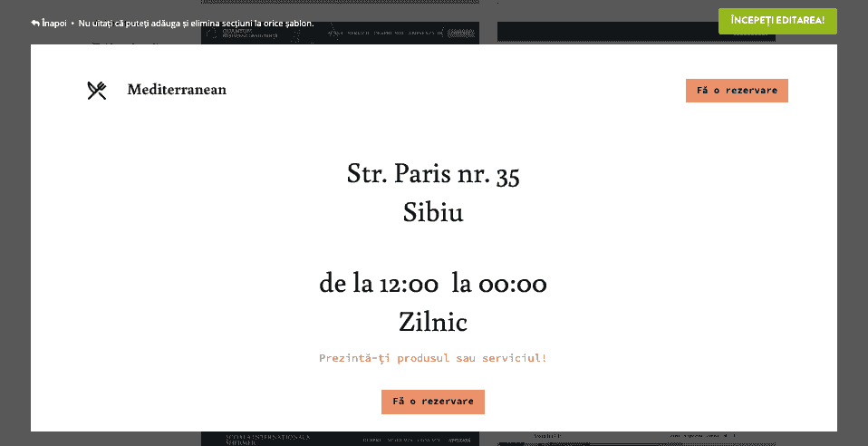Select the Str. Paris nr. 35 text
The image size is (868, 446).
tap(433, 175)
